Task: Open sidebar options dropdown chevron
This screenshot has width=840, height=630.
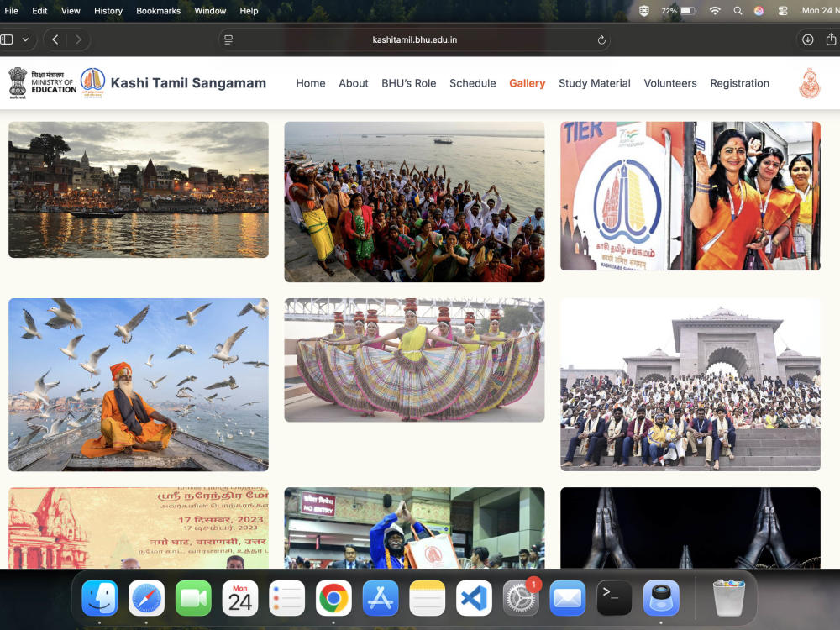Action: click(25, 39)
